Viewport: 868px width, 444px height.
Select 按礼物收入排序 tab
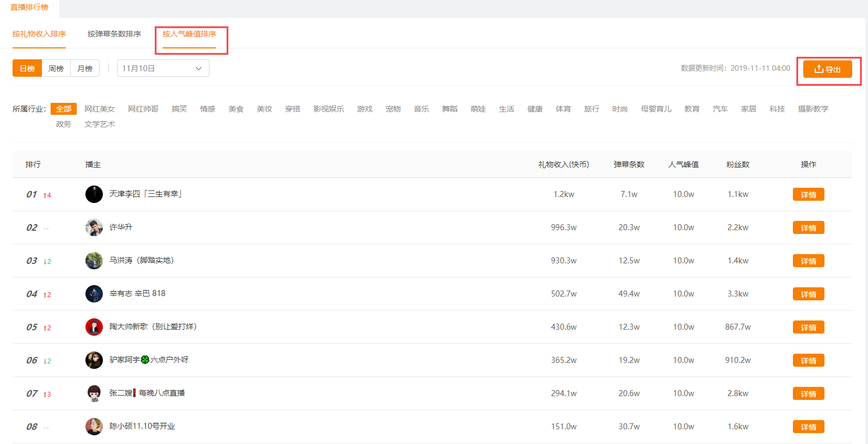tap(39, 34)
